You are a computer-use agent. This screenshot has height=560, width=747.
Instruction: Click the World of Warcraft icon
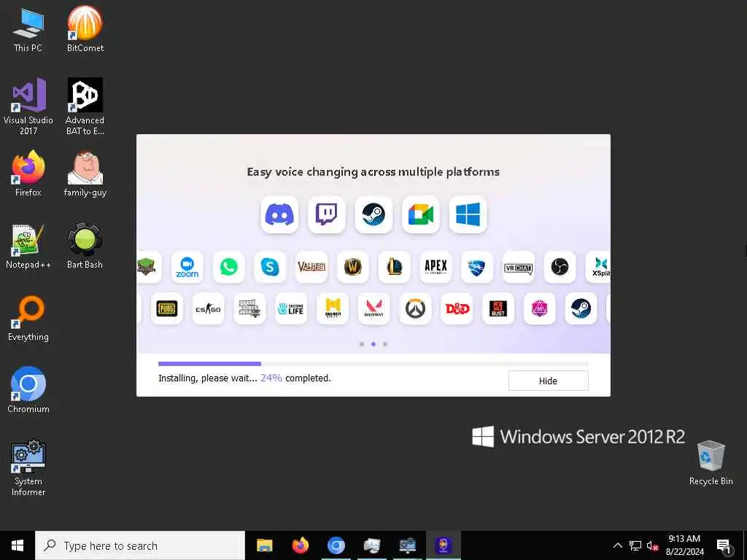tap(353, 267)
